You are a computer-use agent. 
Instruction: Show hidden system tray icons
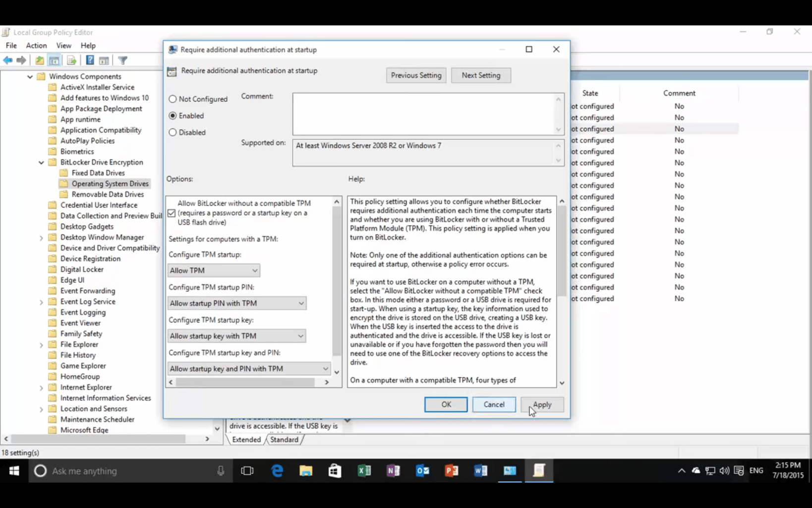682,471
